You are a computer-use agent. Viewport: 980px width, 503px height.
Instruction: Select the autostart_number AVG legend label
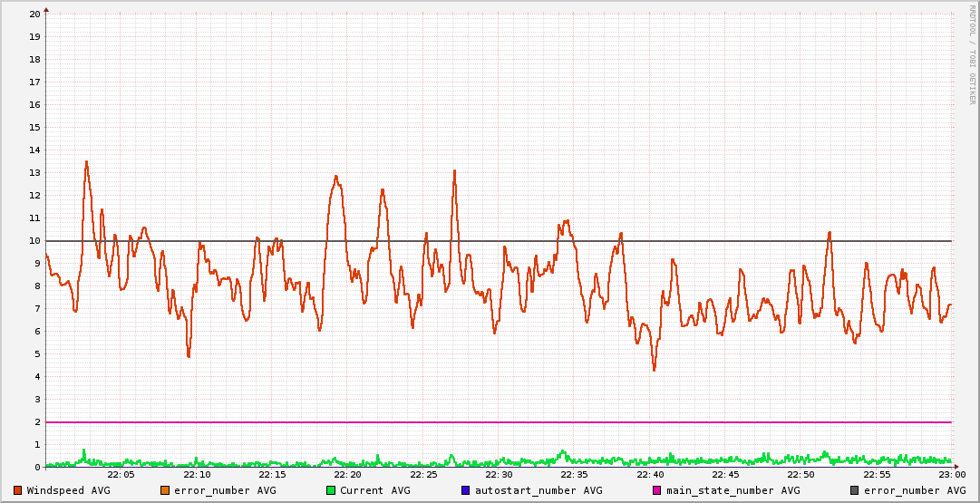click(539, 490)
